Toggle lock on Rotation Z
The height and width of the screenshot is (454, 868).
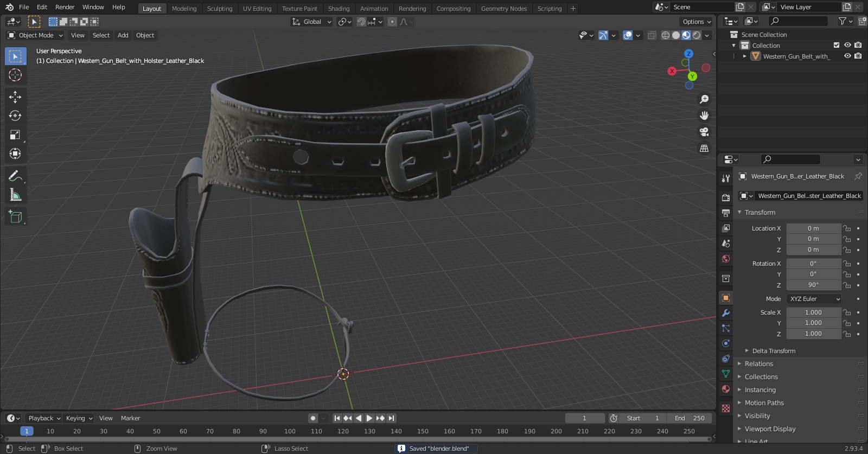point(847,285)
